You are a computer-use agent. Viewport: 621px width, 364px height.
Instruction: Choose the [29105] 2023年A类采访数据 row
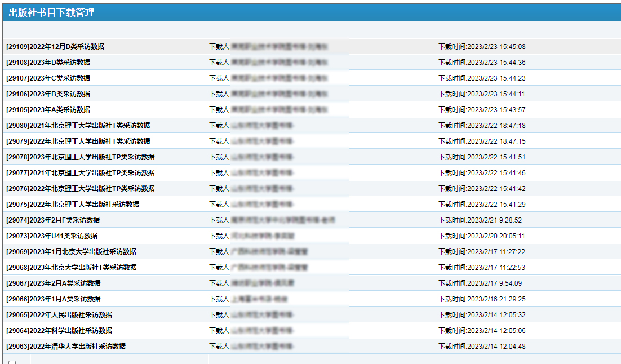(x=48, y=110)
